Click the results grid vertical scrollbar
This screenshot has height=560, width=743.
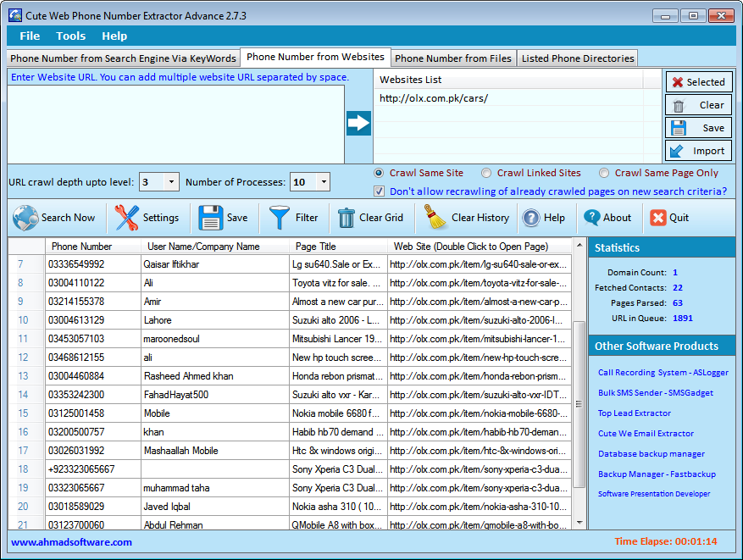pos(579,403)
